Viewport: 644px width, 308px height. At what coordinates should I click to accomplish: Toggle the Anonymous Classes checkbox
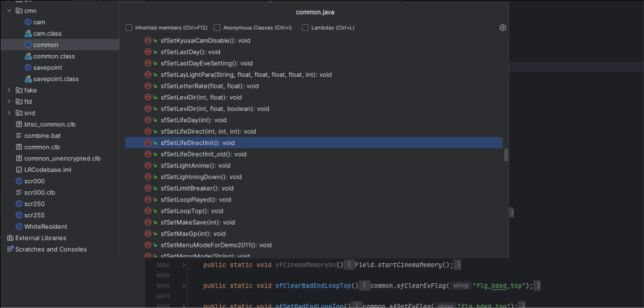pyautogui.click(x=217, y=28)
